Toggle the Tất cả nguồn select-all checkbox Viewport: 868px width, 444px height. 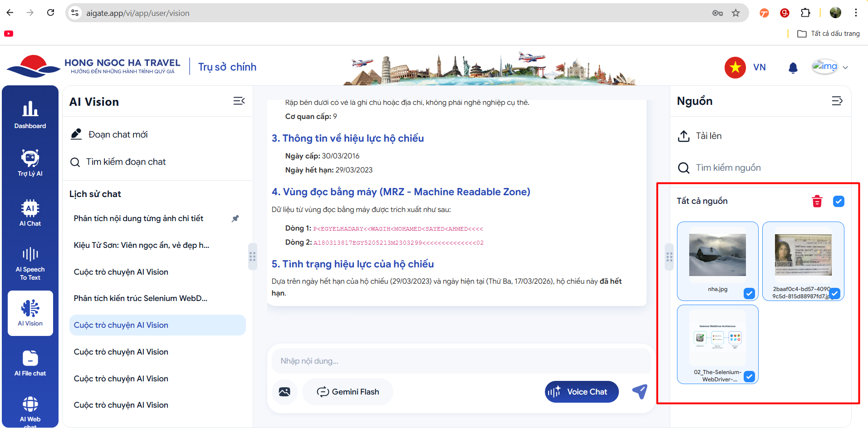[x=839, y=201]
